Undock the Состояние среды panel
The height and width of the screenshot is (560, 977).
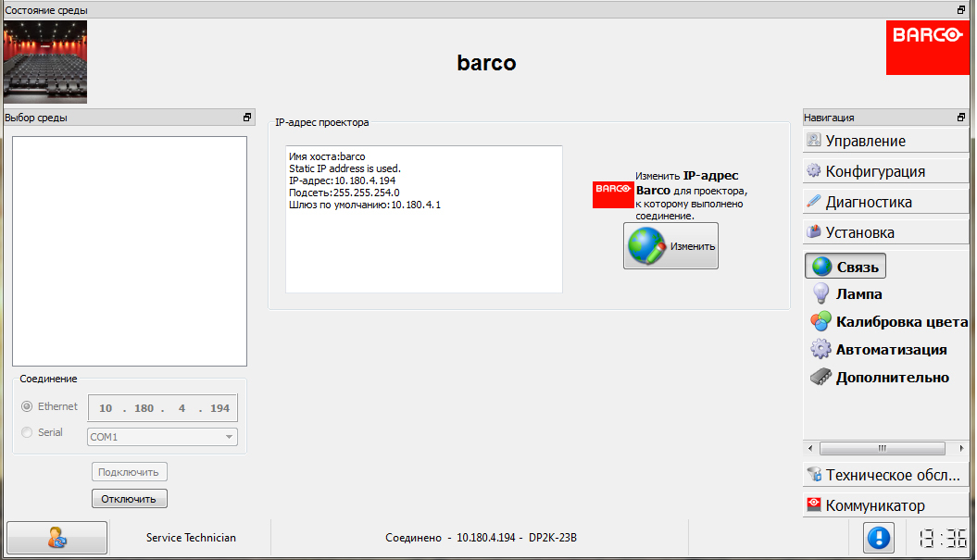961,10
